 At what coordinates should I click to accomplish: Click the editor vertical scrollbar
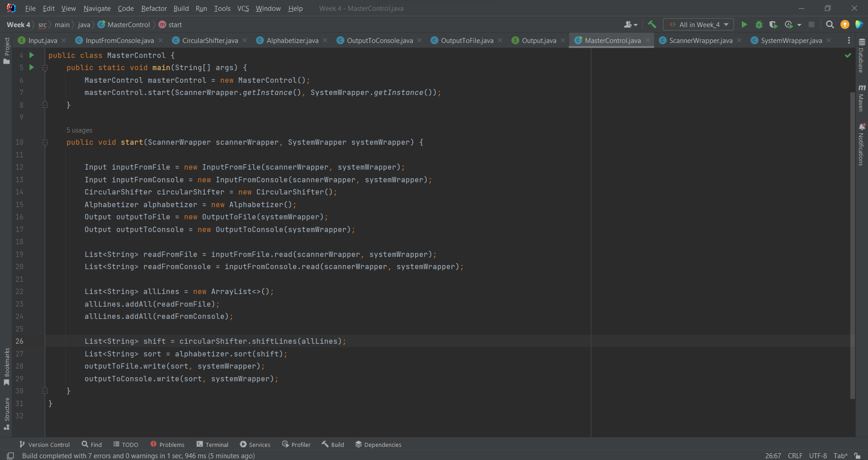coord(852,244)
